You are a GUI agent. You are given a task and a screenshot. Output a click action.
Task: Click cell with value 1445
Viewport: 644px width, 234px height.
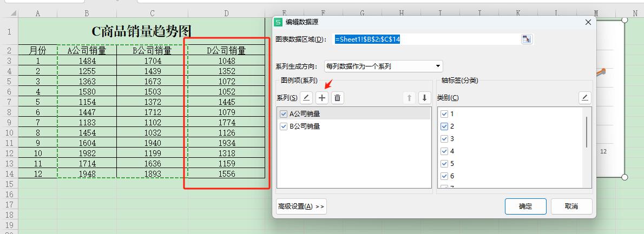pyautogui.click(x=226, y=102)
